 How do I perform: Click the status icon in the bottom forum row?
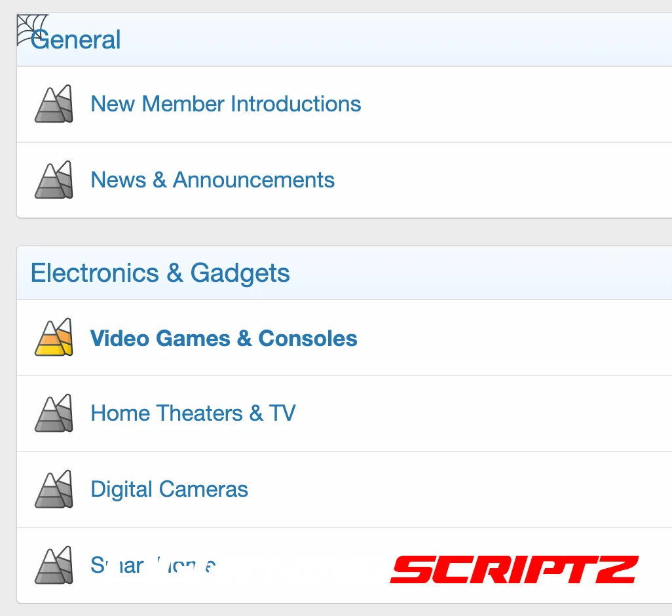point(54,566)
